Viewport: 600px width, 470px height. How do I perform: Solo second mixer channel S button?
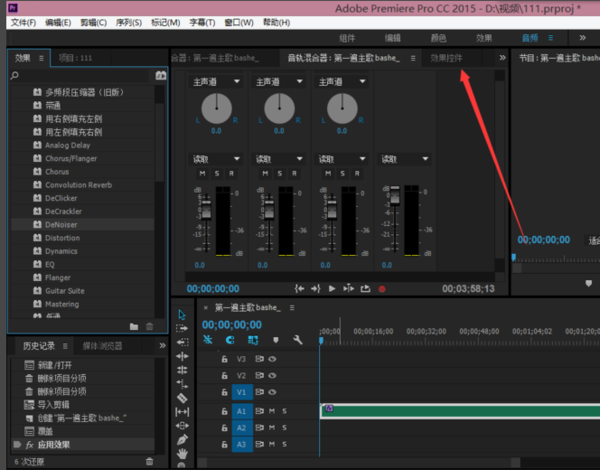(x=280, y=173)
